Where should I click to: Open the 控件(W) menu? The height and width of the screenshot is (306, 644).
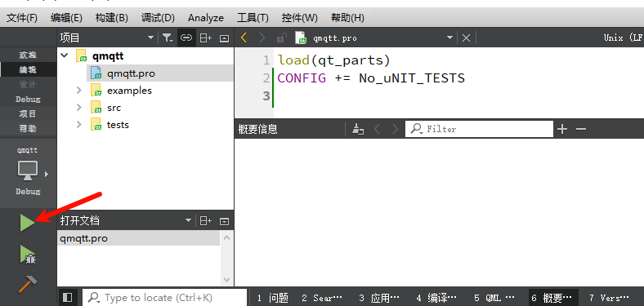pyautogui.click(x=300, y=18)
